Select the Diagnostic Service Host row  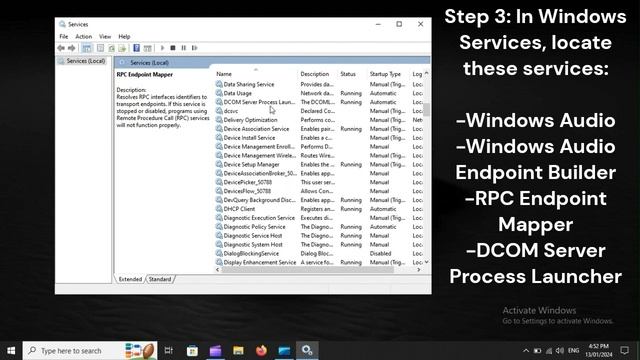319,236
